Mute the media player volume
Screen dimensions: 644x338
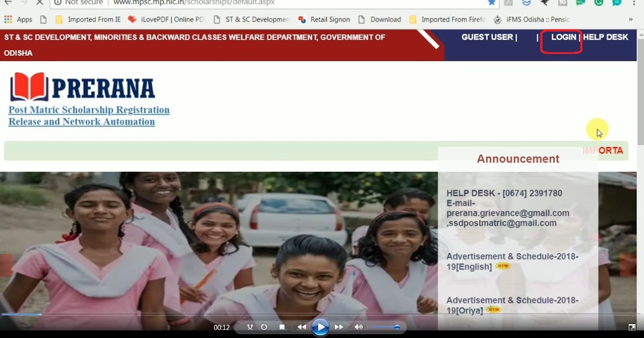[358, 327]
